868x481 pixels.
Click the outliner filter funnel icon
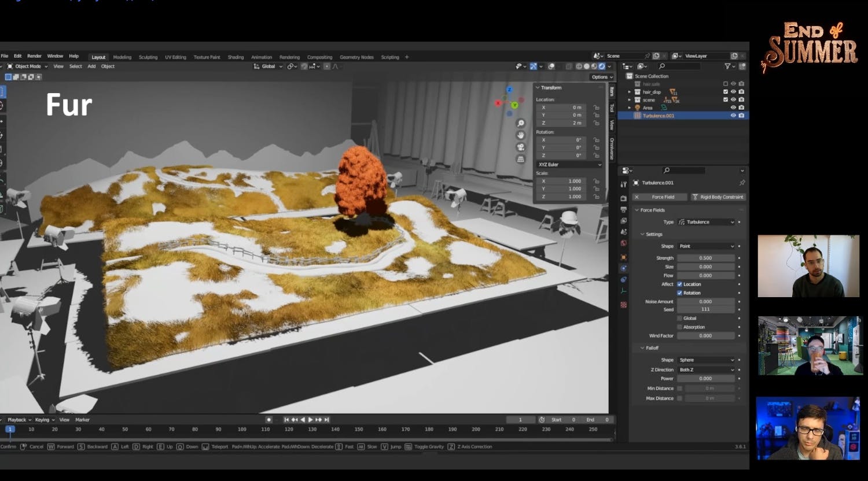tap(727, 66)
